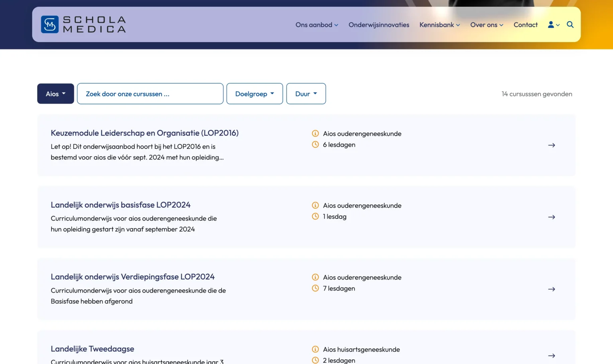
Task: Click the '1 lesdag' duration text
Action: click(x=335, y=216)
